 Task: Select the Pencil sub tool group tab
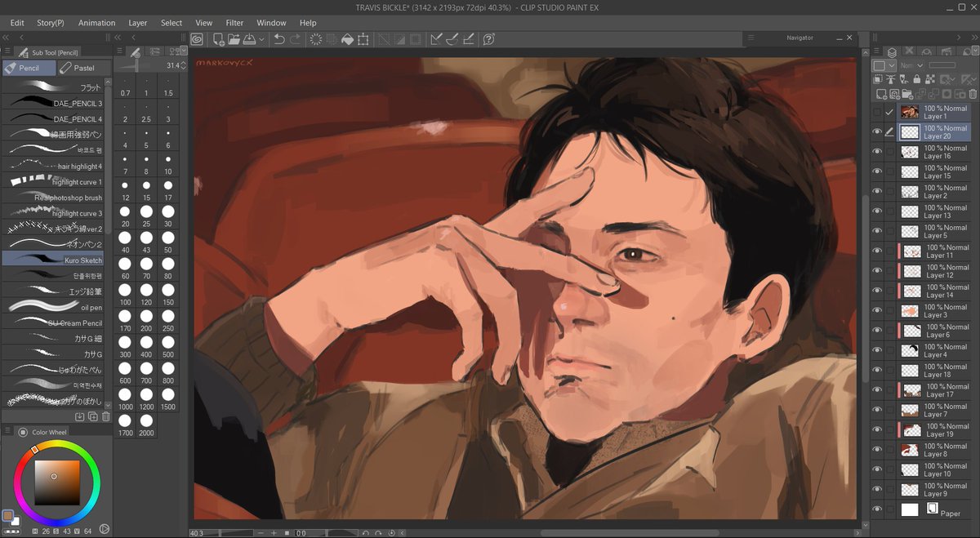[x=29, y=68]
